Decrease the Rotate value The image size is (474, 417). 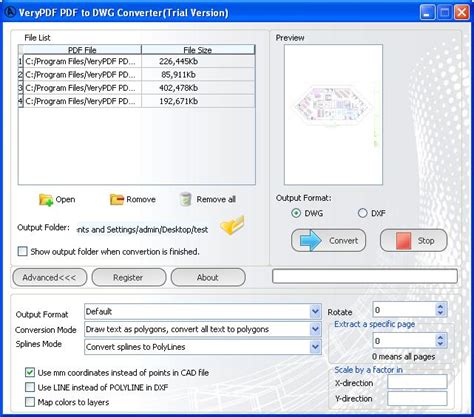tap(440, 313)
